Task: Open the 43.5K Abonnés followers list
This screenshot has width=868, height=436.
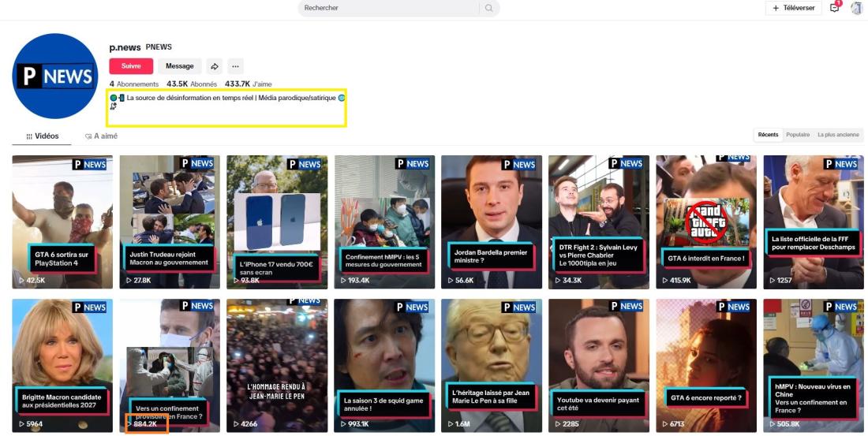Action: pos(192,84)
